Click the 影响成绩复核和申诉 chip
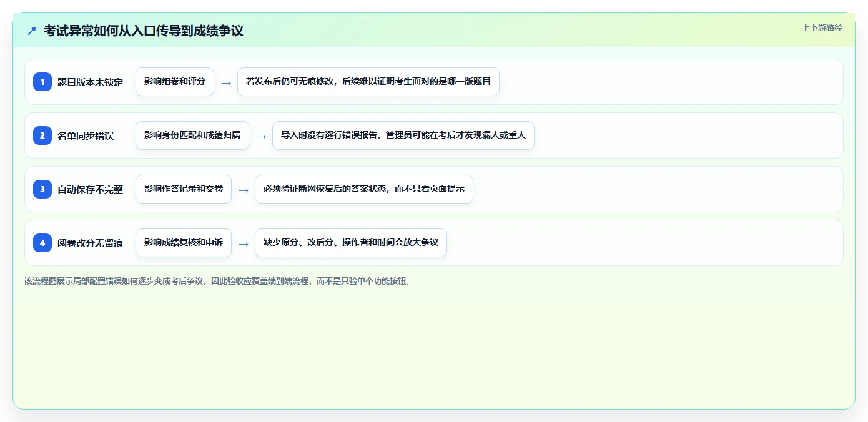Image resolution: width=868 pixels, height=422 pixels. [x=184, y=243]
